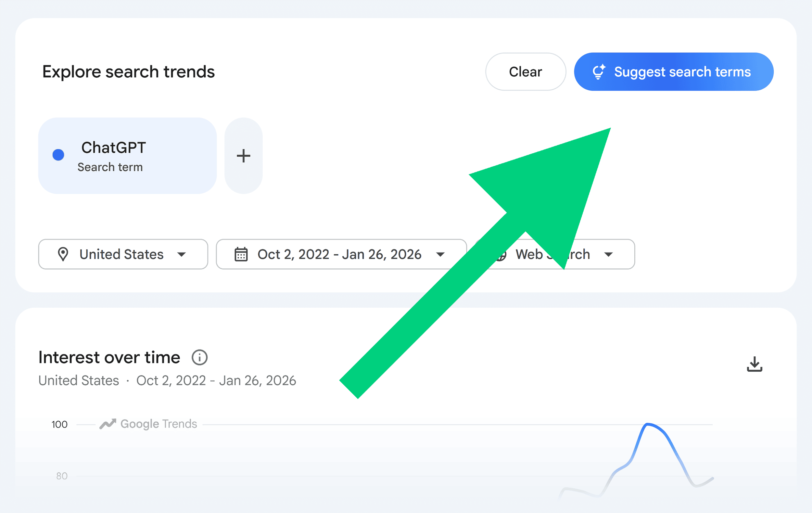The image size is (812, 513).
Task: Click the United States label under Interest over time
Action: pos(79,380)
